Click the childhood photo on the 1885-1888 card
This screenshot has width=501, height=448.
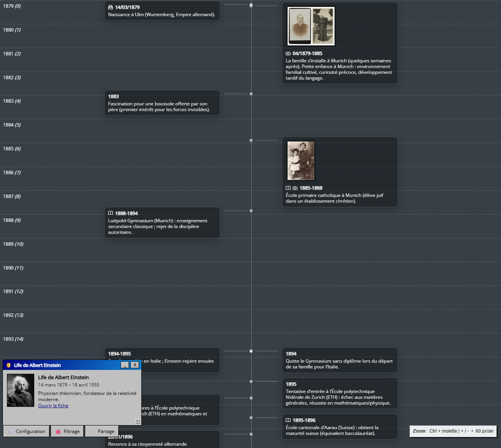tap(301, 160)
